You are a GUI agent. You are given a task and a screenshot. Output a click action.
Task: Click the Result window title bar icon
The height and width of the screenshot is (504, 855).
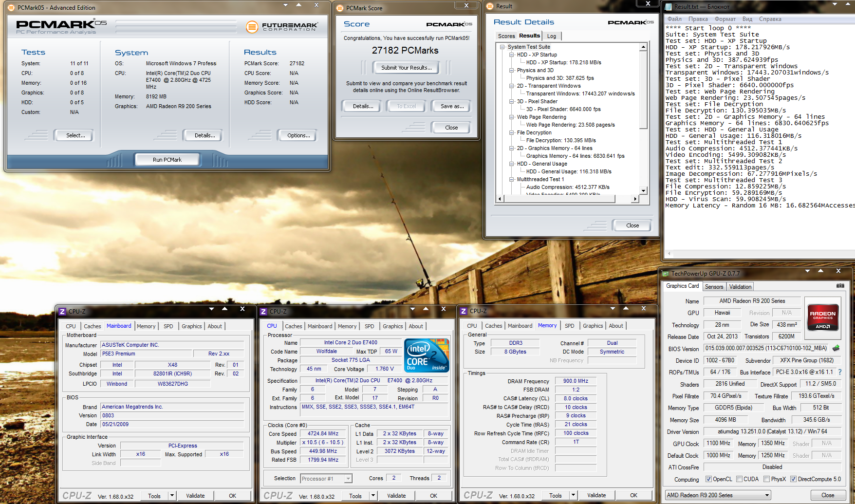click(x=490, y=6)
